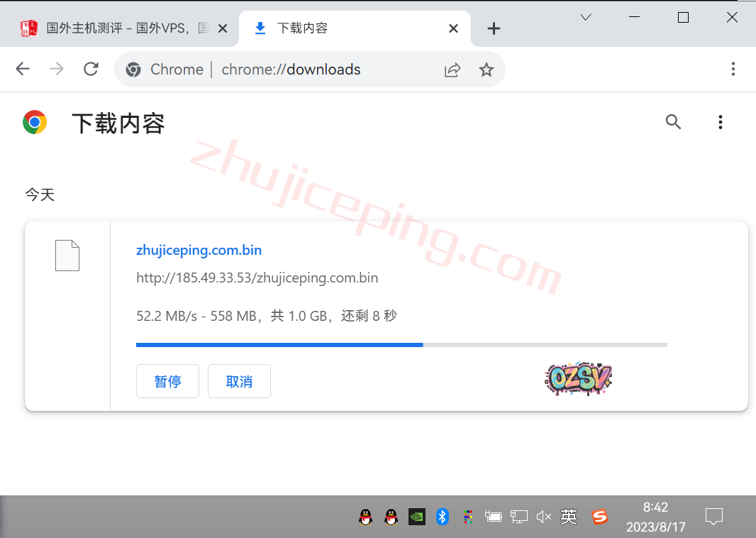Image resolution: width=756 pixels, height=538 pixels.
Task: Cancel the download with 取消 button
Action: point(239,381)
